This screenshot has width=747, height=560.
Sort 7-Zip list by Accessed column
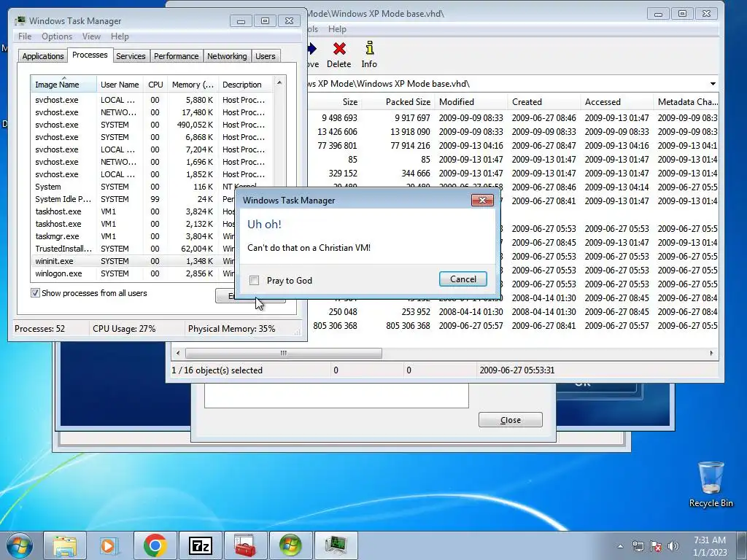616,102
